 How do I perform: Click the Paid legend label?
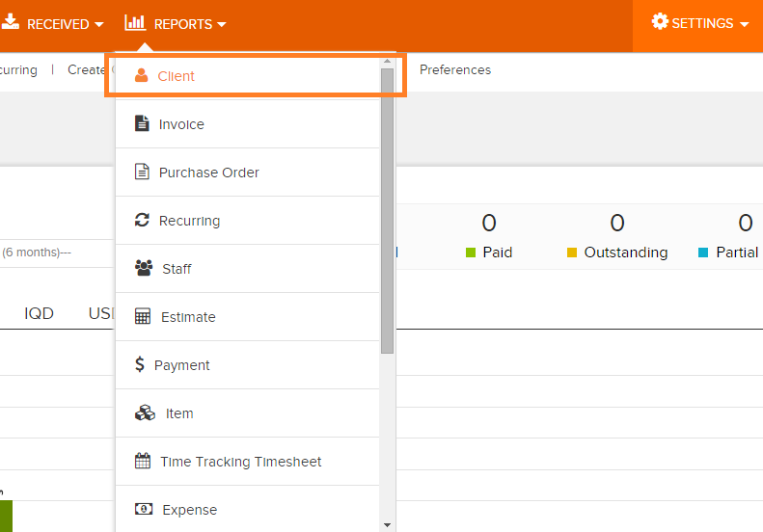click(x=498, y=253)
